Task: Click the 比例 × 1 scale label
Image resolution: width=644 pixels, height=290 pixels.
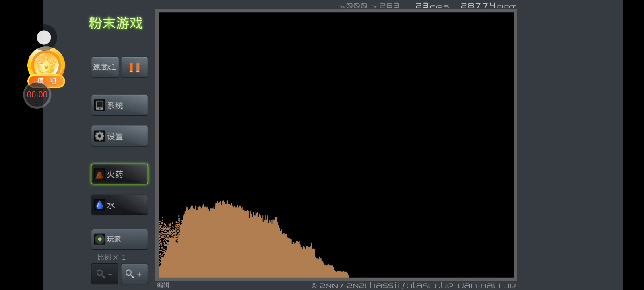Action: tap(111, 257)
